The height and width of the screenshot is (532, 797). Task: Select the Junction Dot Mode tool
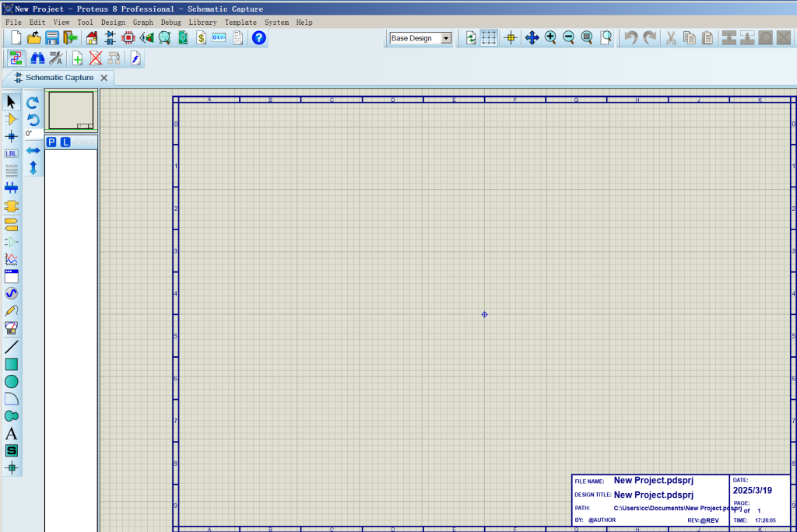point(11,136)
